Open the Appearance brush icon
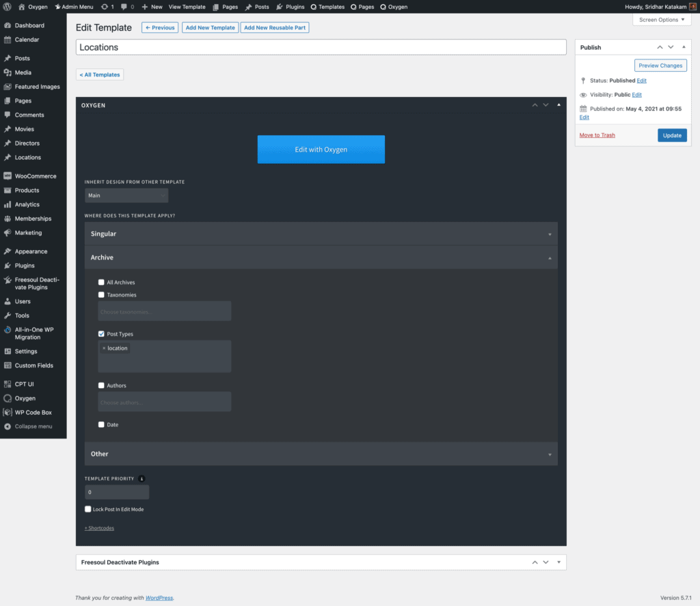 tap(8, 251)
